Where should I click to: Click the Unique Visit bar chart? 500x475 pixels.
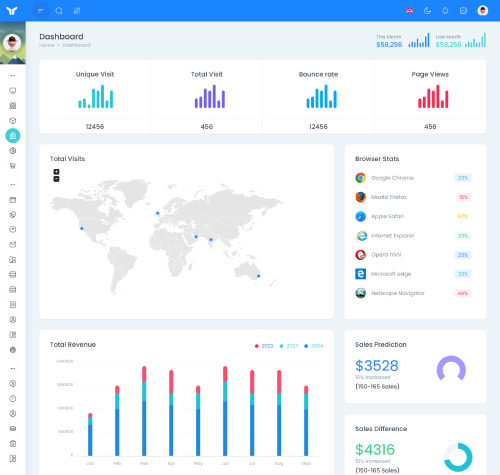coord(96,96)
